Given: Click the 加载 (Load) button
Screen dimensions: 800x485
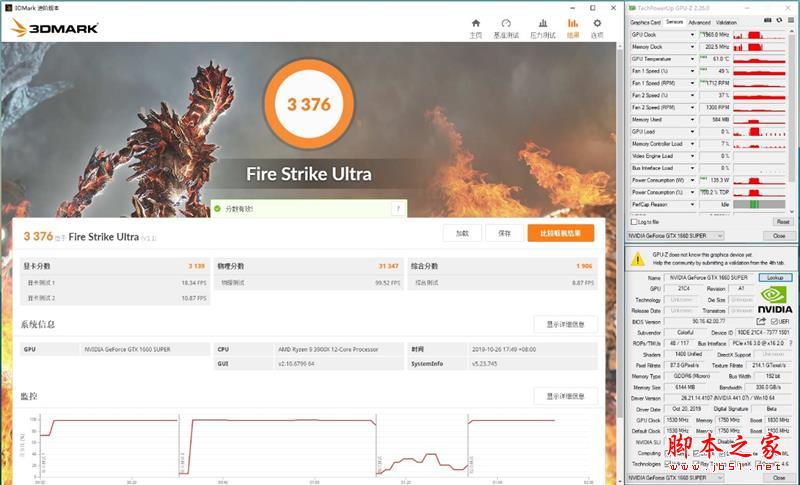Looking at the screenshot, I should 462,233.
